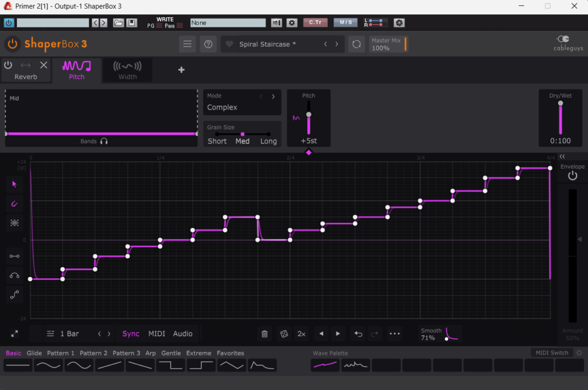Click the dice randomize icon
The width and height of the screenshot is (588, 390).
tap(284, 334)
